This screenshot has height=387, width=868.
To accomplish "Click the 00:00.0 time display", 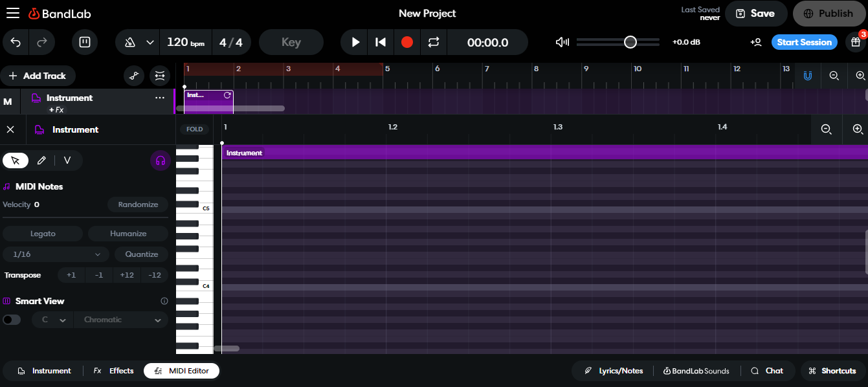I will [488, 43].
